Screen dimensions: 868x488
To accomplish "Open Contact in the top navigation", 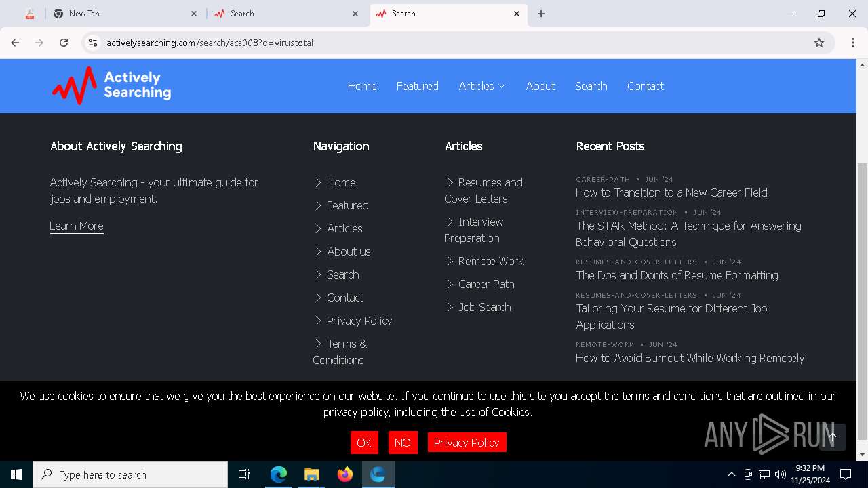I will tap(646, 86).
